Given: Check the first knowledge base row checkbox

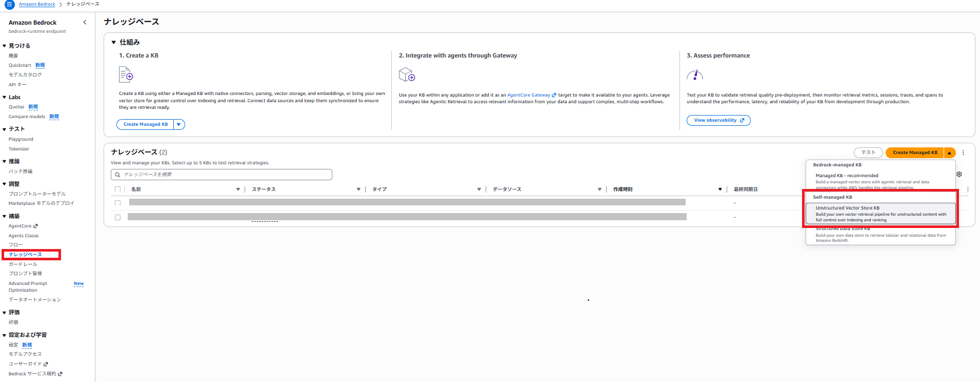Looking at the screenshot, I should pos(117,203).
